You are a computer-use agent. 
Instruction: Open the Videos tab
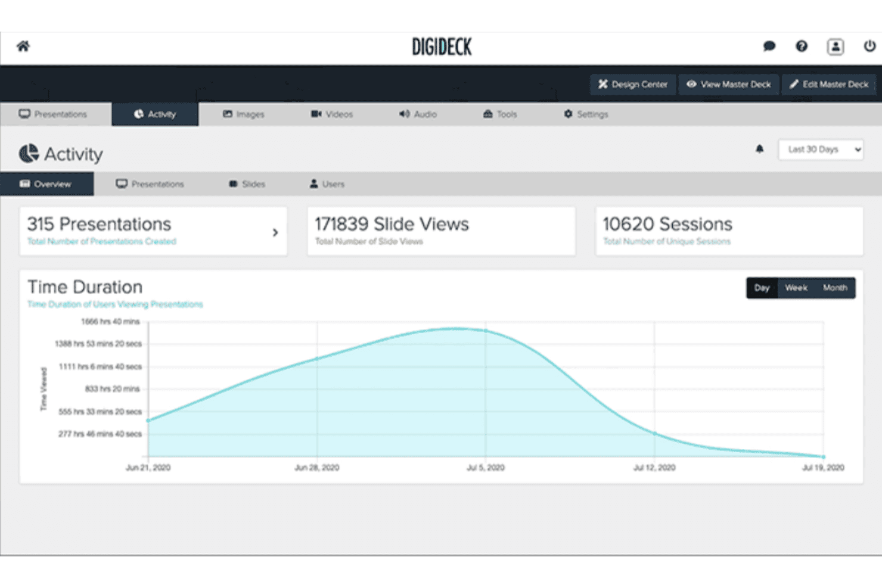tap(332, 114)
